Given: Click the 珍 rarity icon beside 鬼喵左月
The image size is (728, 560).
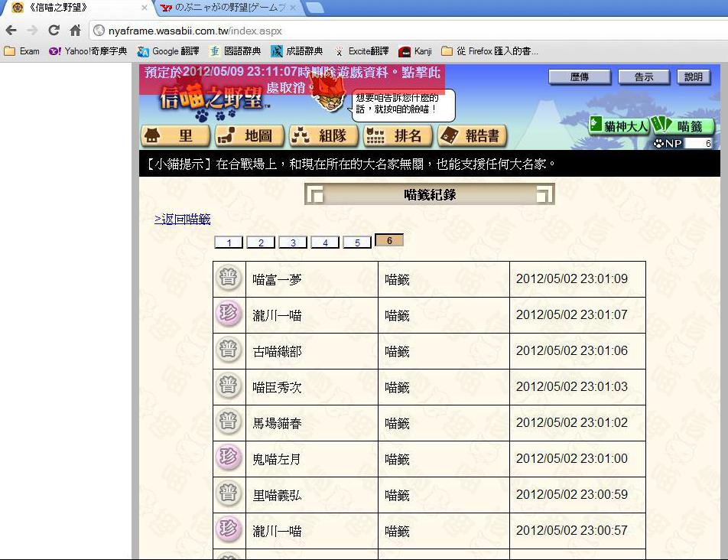Looking at the screenshot, I should [x=229, y=457].
